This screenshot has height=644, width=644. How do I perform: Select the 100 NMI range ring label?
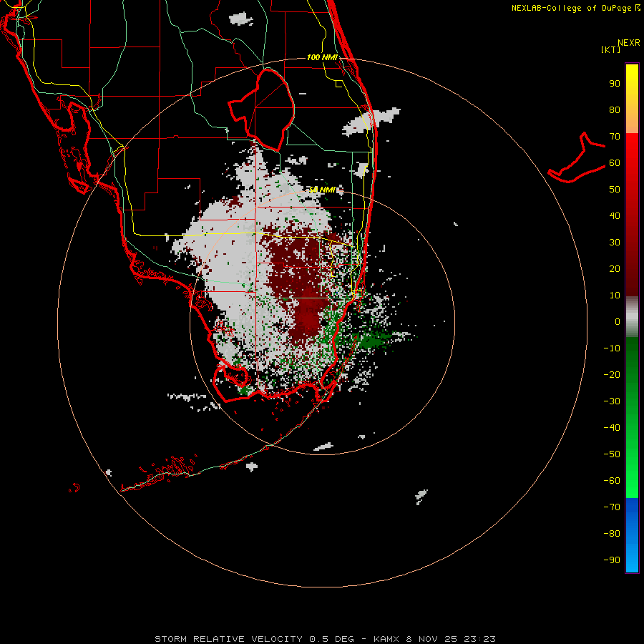tap(322, 57)
